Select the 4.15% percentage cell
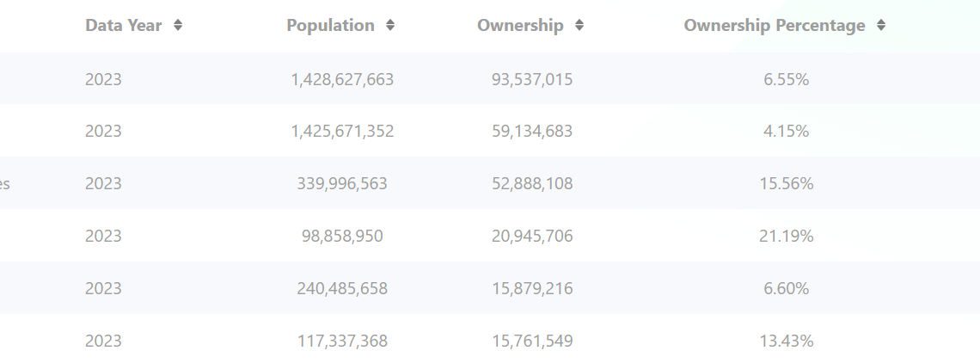This screenshot has width=980, height=363. pyautogui.click(x=787, y=132)
